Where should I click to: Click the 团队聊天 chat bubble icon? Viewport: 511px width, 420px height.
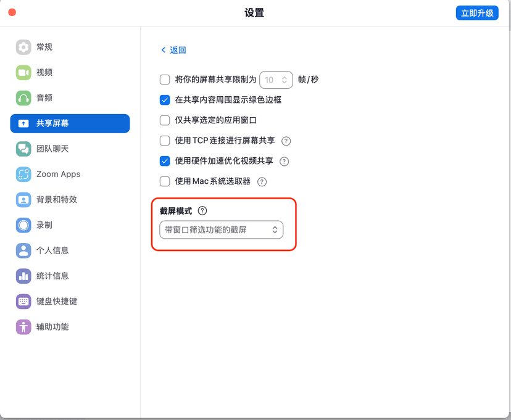(x=23, y=149)
